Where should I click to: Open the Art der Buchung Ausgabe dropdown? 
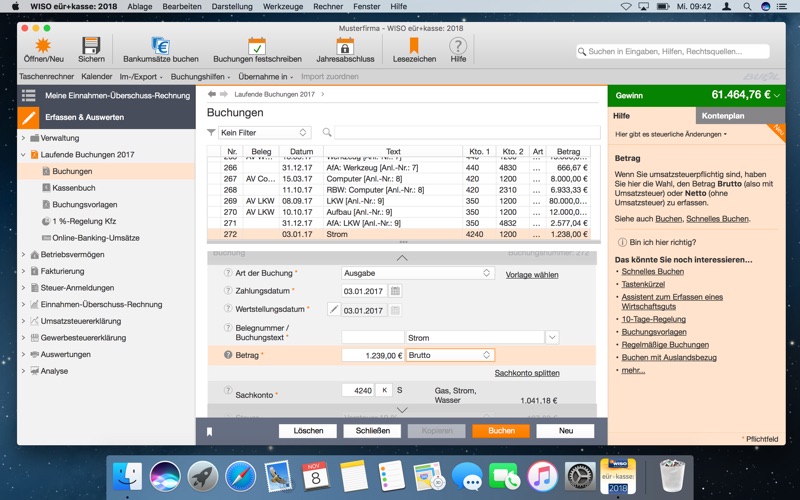pos(418,273)
